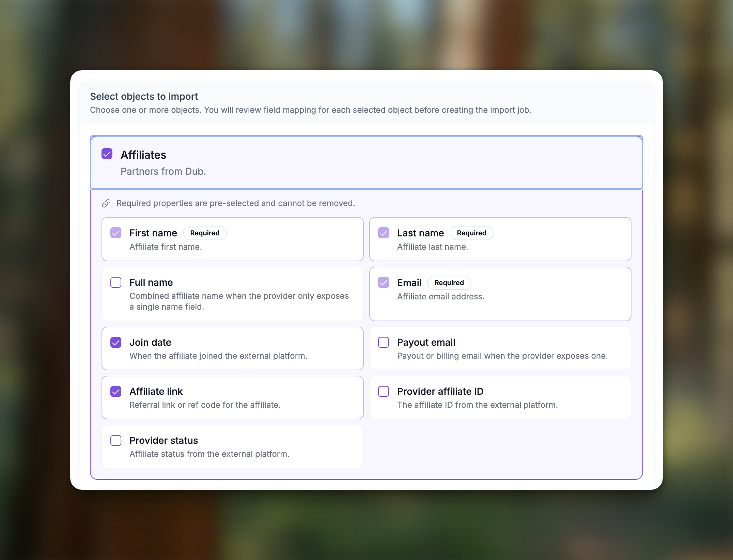Deselect the Affiliate link checkbox

tap(116, 391)
